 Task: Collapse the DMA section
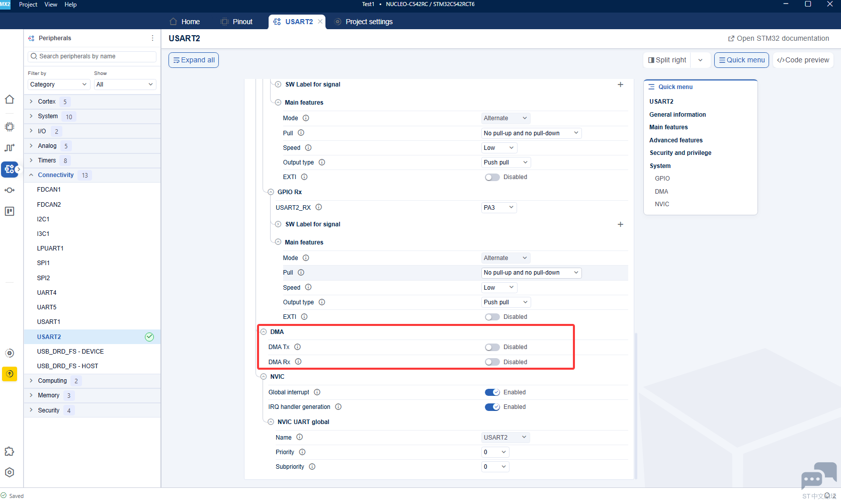point(264,332)
